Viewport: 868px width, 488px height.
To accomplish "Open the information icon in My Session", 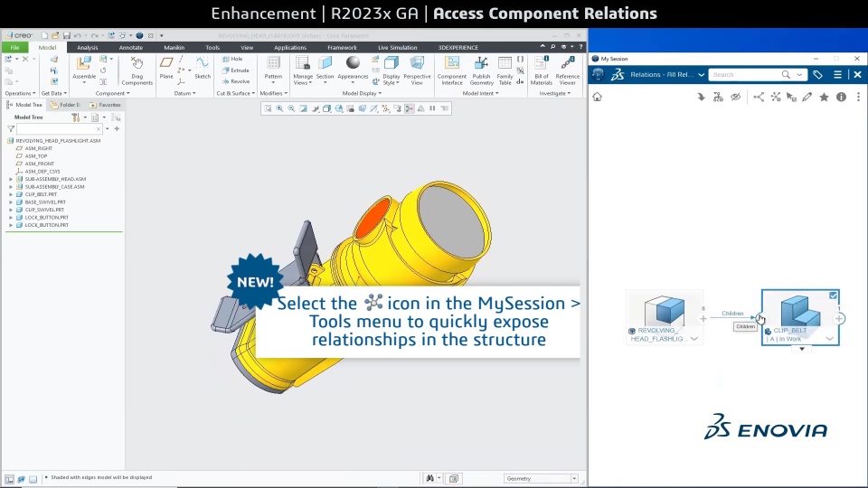I will pos(842,97).
